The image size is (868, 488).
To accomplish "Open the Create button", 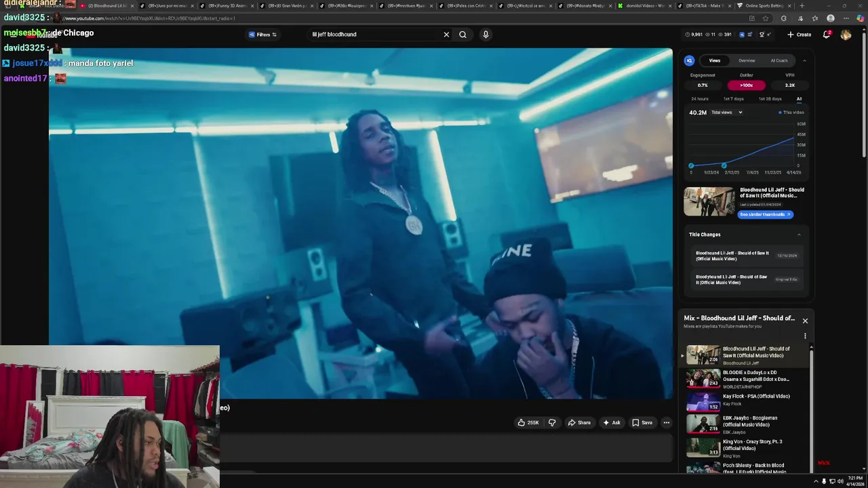I will pos(800,35).
